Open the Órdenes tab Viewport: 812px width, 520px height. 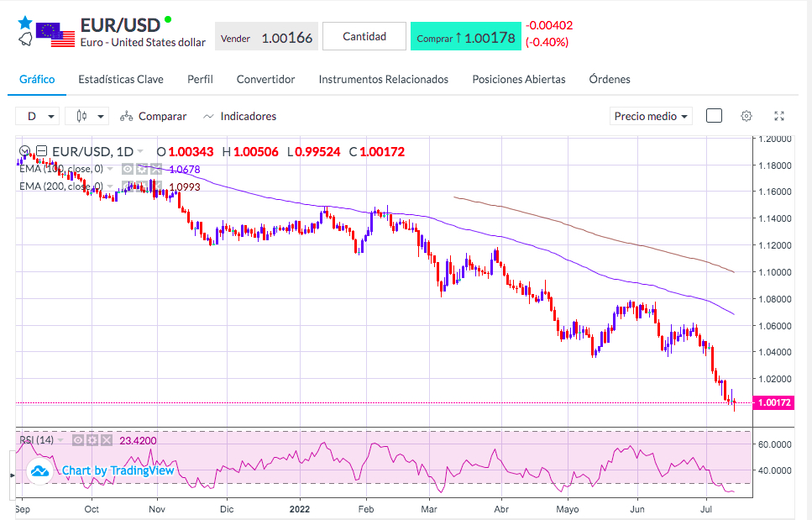(x=610, y=79)
